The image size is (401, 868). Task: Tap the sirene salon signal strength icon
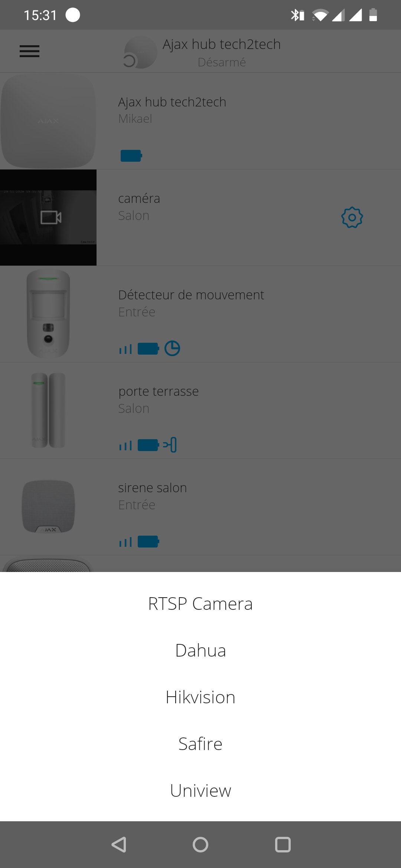(x=125, y=542)
